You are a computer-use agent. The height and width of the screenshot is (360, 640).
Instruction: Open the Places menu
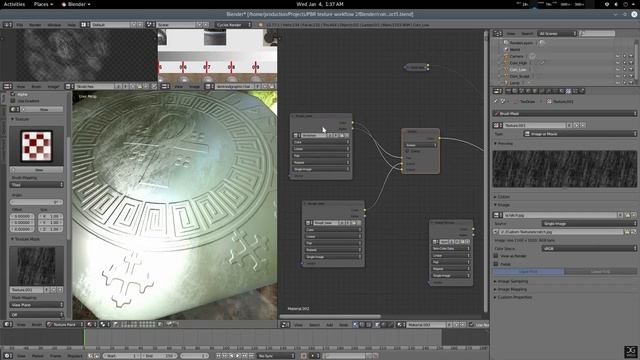click(43, 4)
